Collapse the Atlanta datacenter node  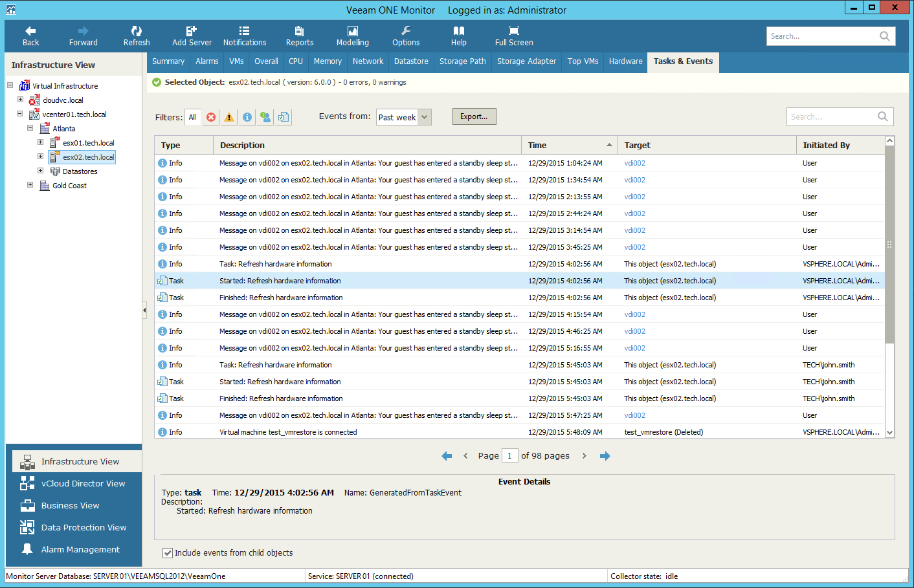coord(30,128)
